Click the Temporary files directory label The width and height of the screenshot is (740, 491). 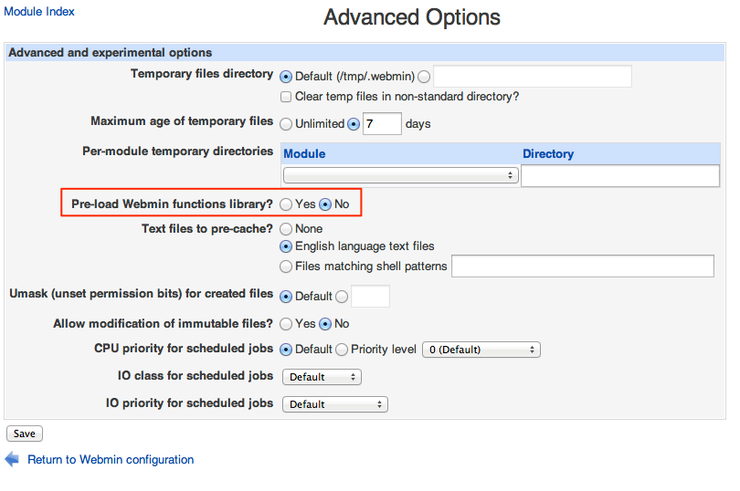click(x=202, y=74)
